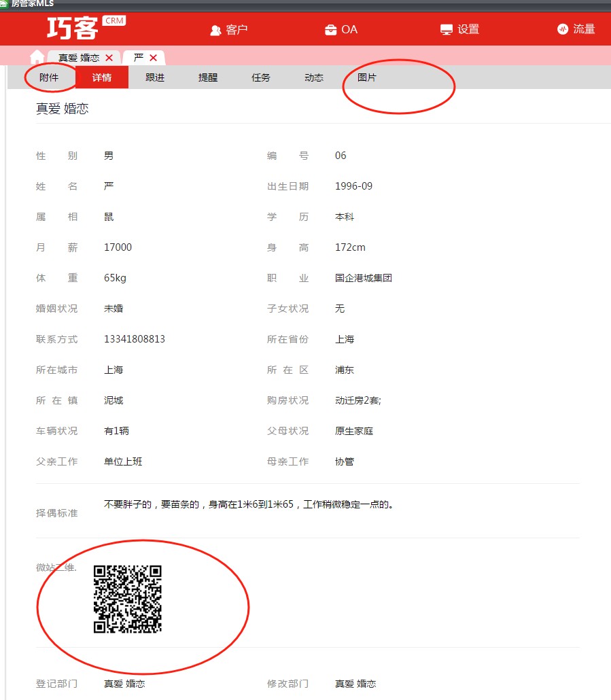Click the monthly salary value 17000
The image size is (611, 700).
click(x=118, y=247)
